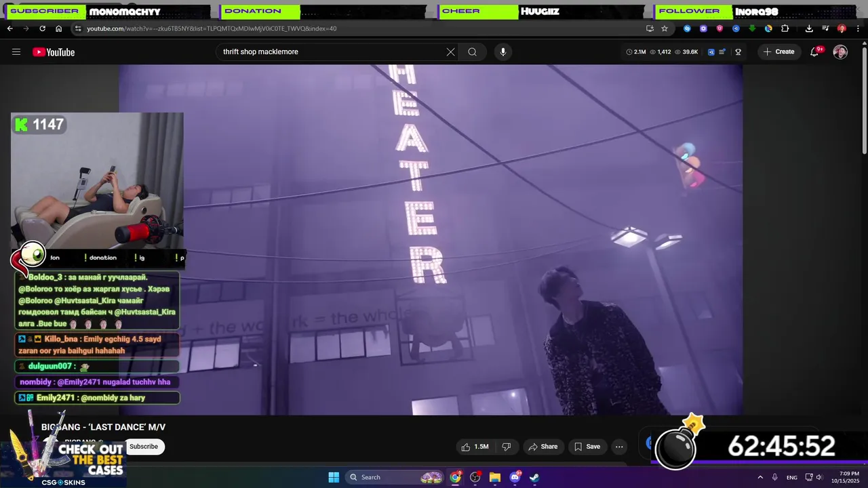Open the Chrome profile avatar
Image resolution: width=868 pixels, height=488 pixels.
[842, 28]
